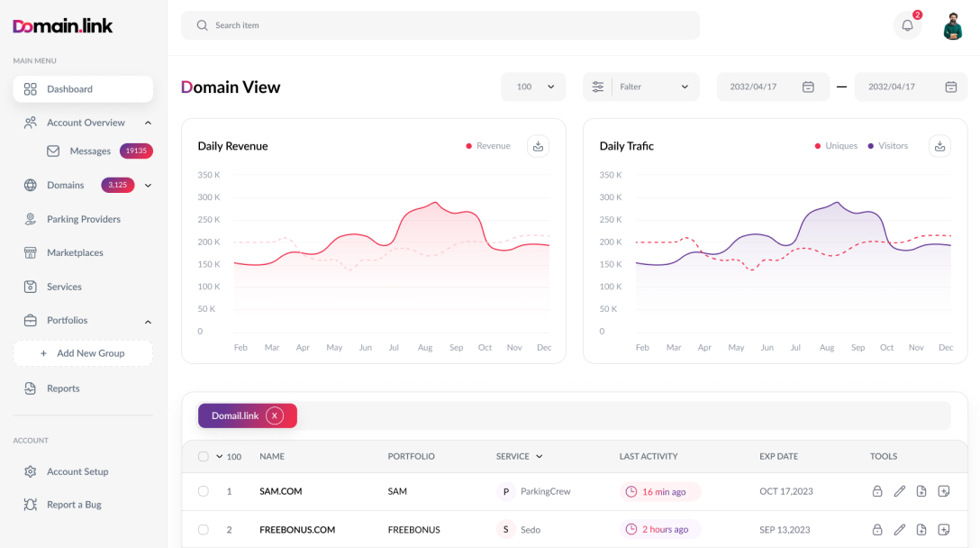The image size is (980, 548).
Task: Click the Parking Providers sidebar icon
Action: click(28, 218)
